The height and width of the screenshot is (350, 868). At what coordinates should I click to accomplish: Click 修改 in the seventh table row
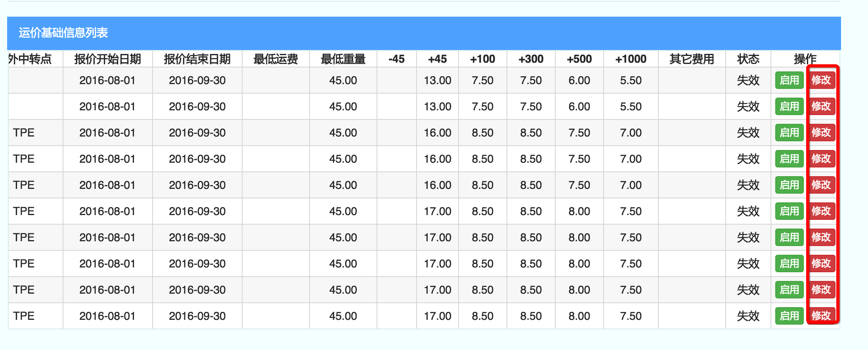821,238
